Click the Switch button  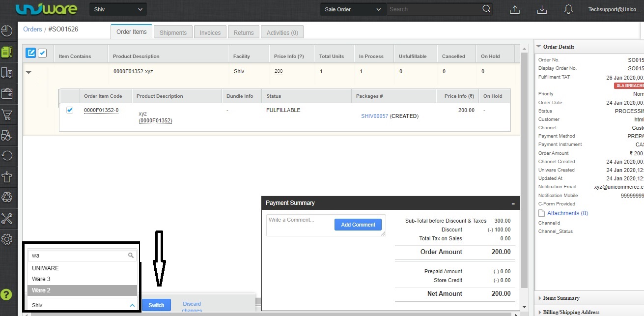click(x=156, y=305)
